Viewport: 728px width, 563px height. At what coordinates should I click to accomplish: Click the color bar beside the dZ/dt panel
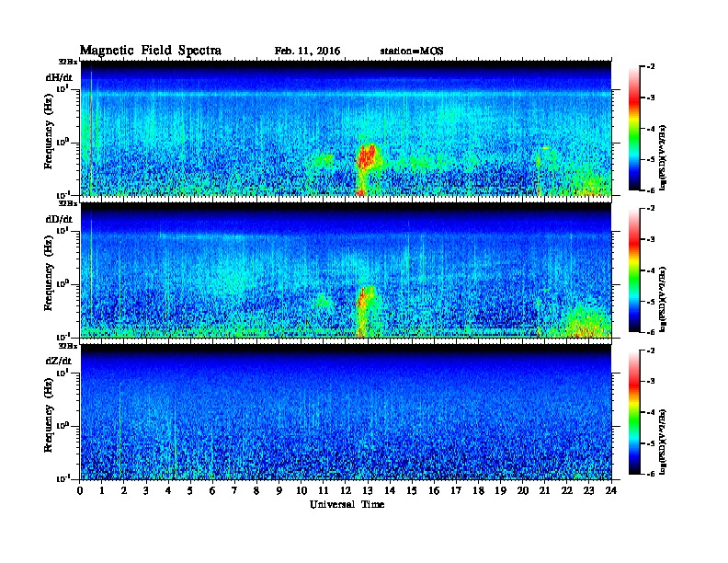pos(634,412)
